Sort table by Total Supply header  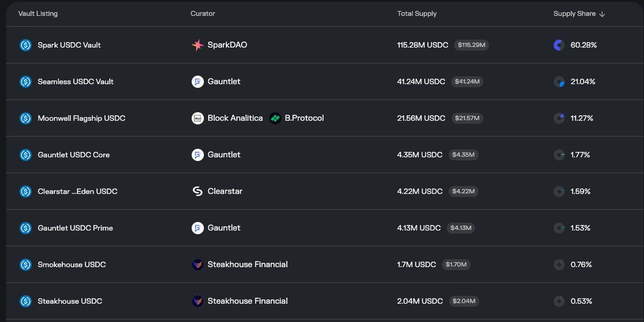pyautogui.click(x=416, y=13)
